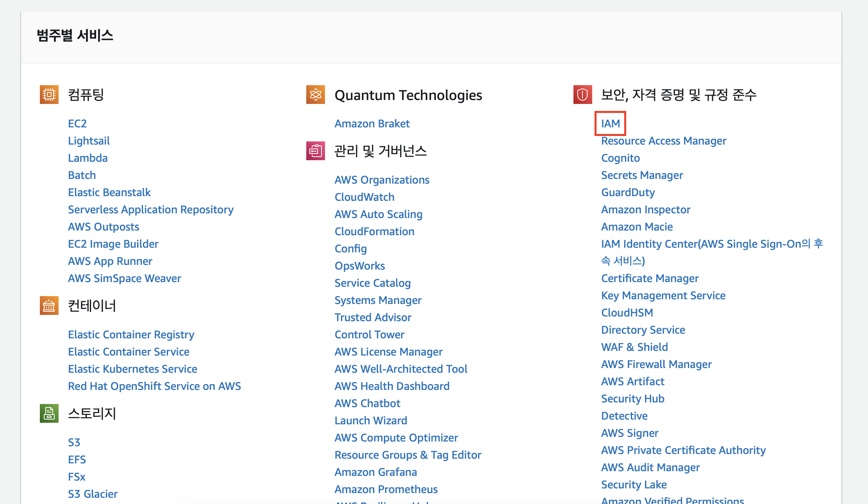Open AWS License Manager
Viewport: 868px width, 504px height.
point(389,352)
